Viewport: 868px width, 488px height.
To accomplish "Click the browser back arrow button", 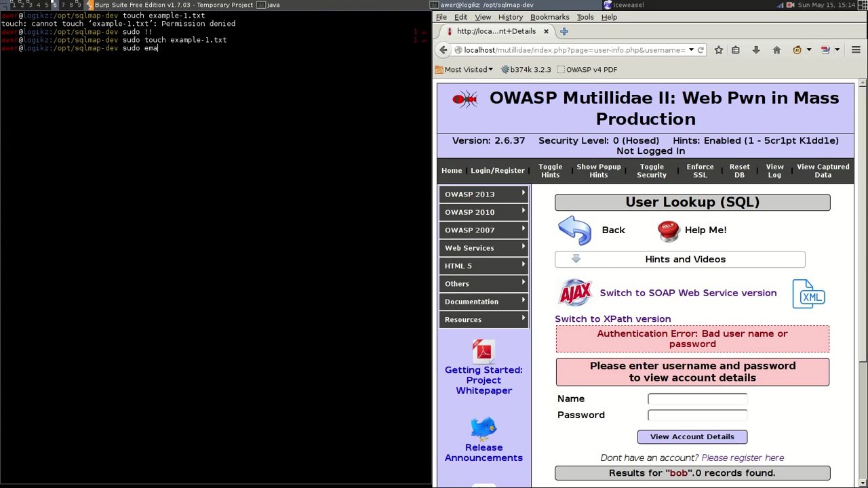I will coord(443,49).
